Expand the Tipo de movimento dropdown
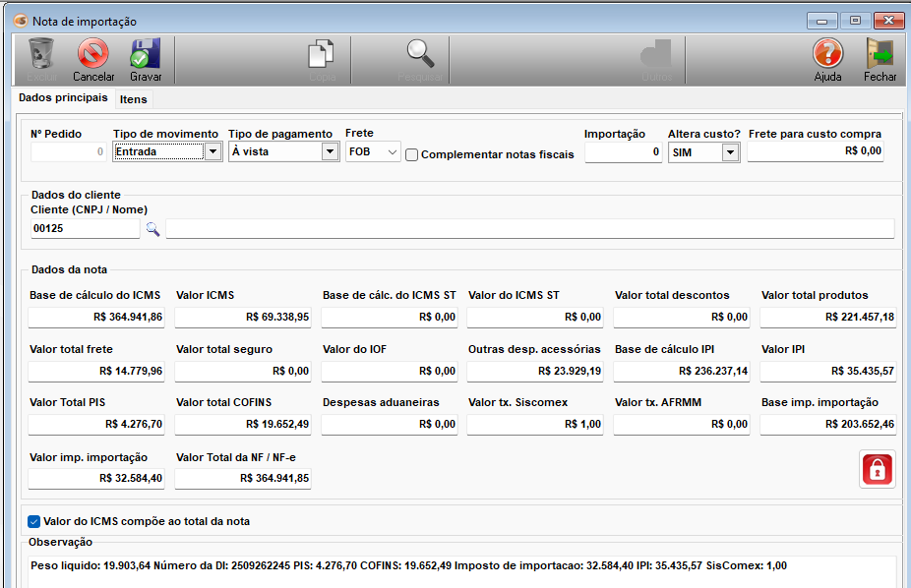 [213, 151]
